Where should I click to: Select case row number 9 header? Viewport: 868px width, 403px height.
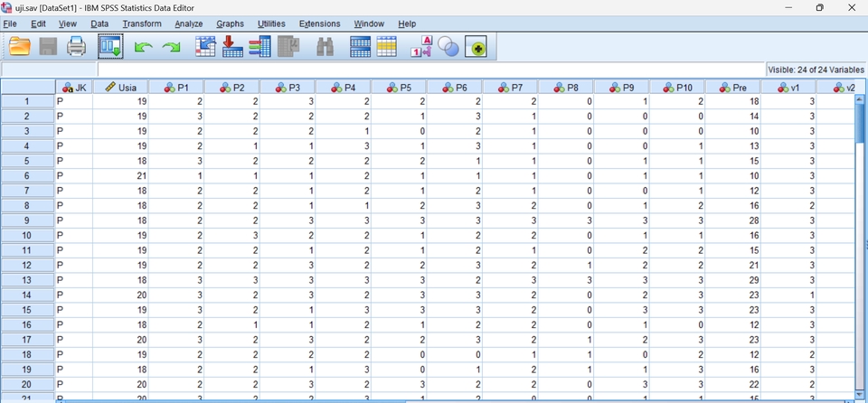[x=28, y=220]
